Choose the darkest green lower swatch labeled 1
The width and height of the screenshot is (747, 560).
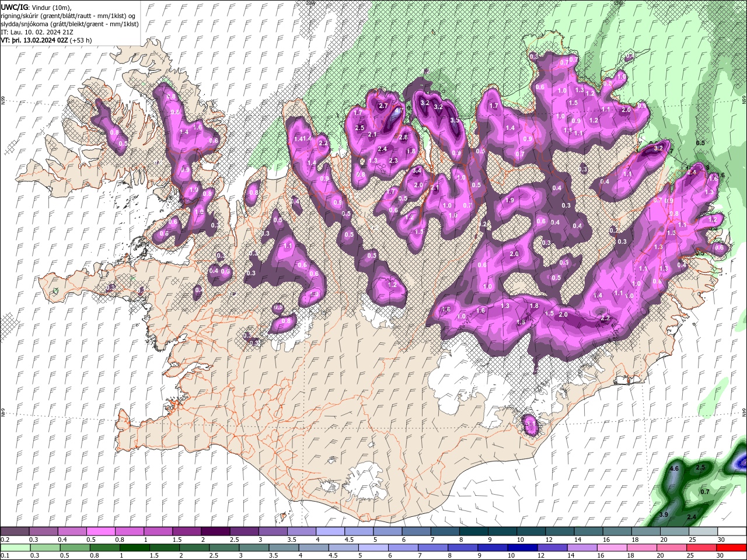[134, 548]
